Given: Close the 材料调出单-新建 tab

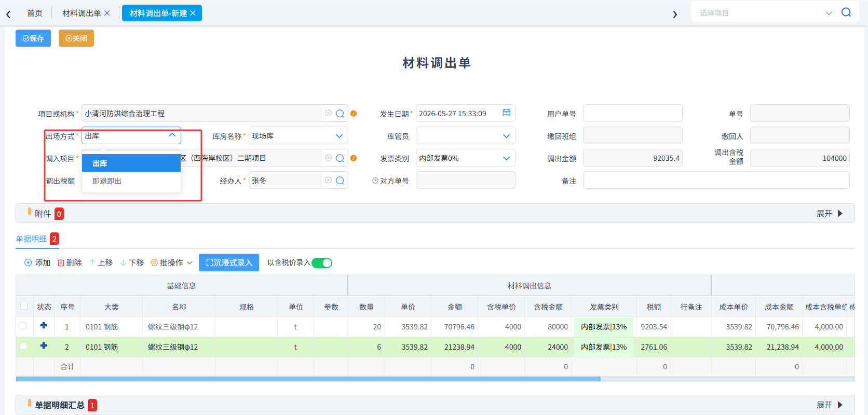Looking at the screenshot, I should [193, 13].
